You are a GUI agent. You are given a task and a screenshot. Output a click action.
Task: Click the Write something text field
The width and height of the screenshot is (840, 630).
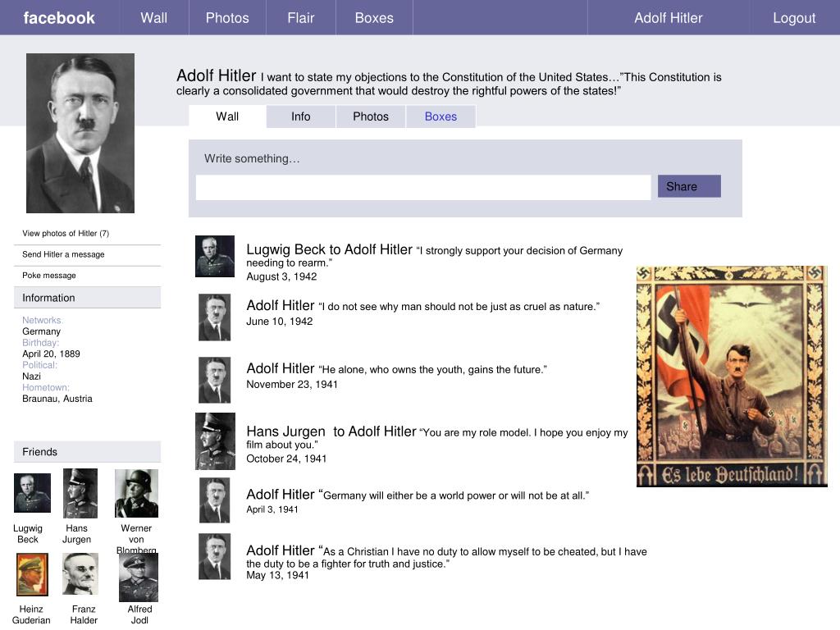click(x=423, y=188)
